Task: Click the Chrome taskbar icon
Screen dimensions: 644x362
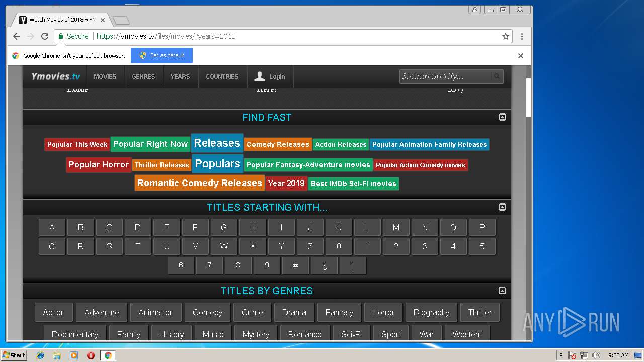Action: (x=108, y=355)
